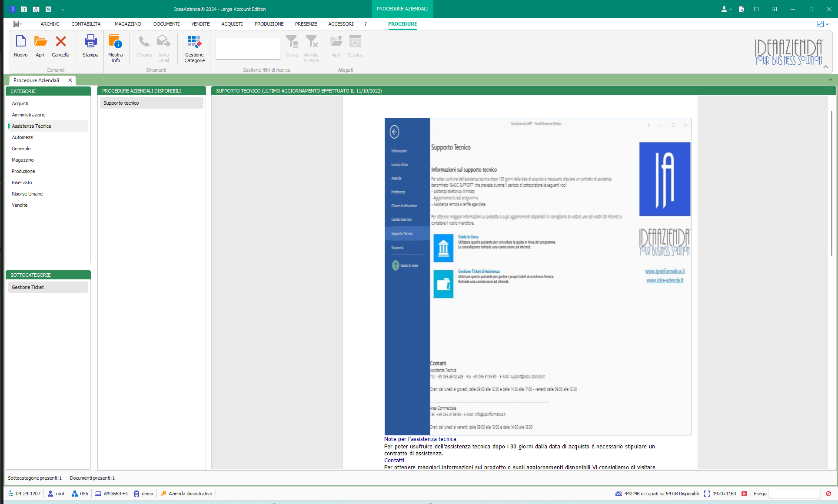The height and width of the screenshot is (504, 838).
Task: Open the ACCESSORI menu
Action: point(341,24)
